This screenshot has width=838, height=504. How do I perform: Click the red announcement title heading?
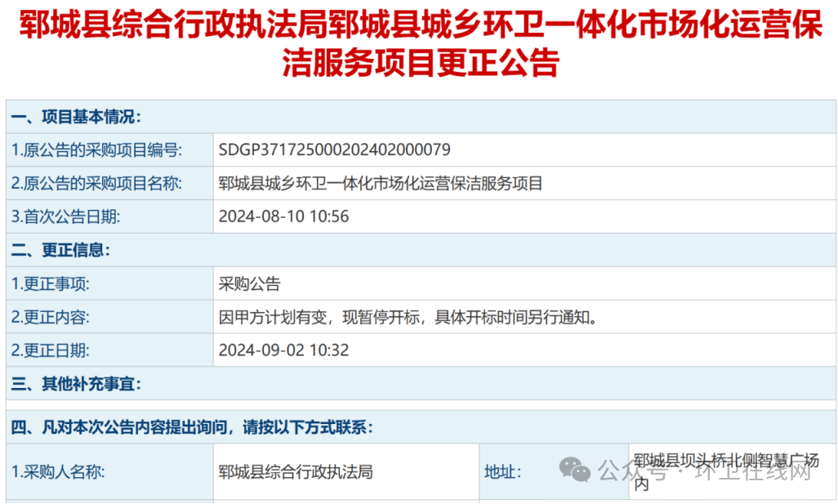coord(421,43)
